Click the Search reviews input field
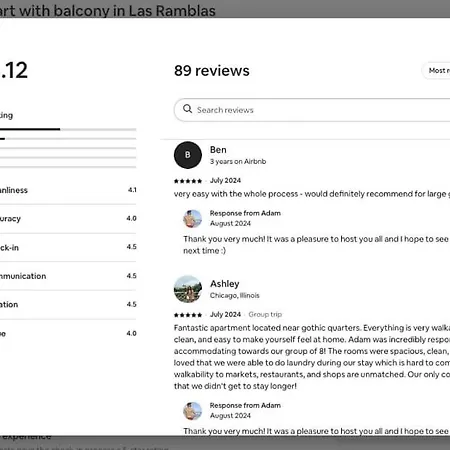The image size is (450, 450). tap(312, 110)
